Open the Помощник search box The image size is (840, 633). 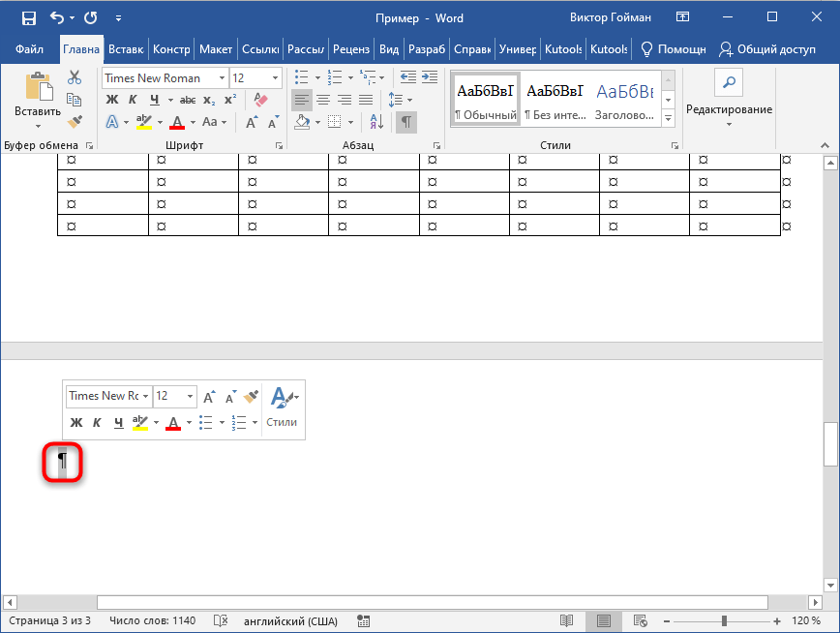click(674, 49)
